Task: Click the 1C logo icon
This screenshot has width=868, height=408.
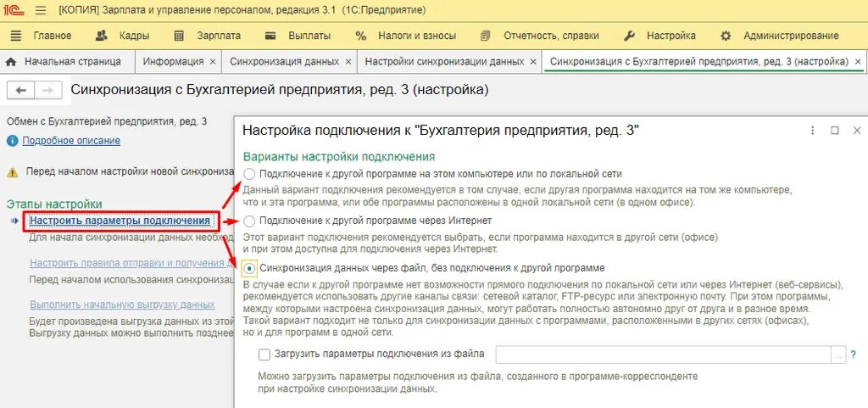Action: [15, 10]
